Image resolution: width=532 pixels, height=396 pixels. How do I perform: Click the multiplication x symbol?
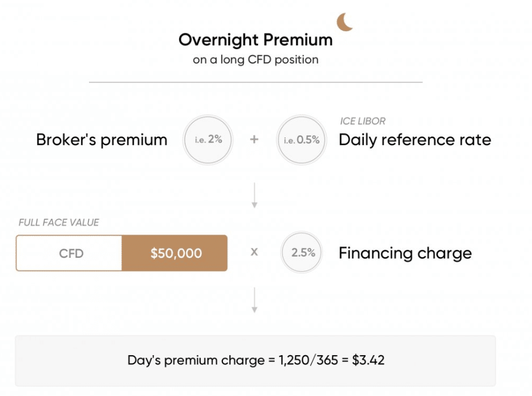(254, 252)
